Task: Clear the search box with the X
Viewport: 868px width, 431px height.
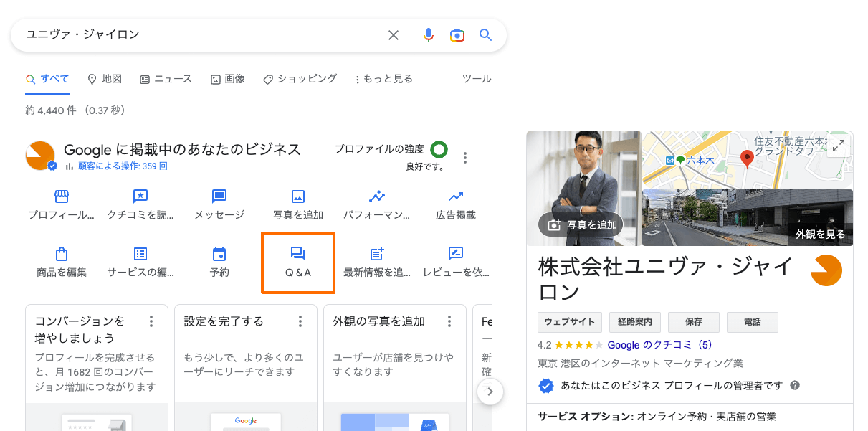Action: click(x=394, y=34)
